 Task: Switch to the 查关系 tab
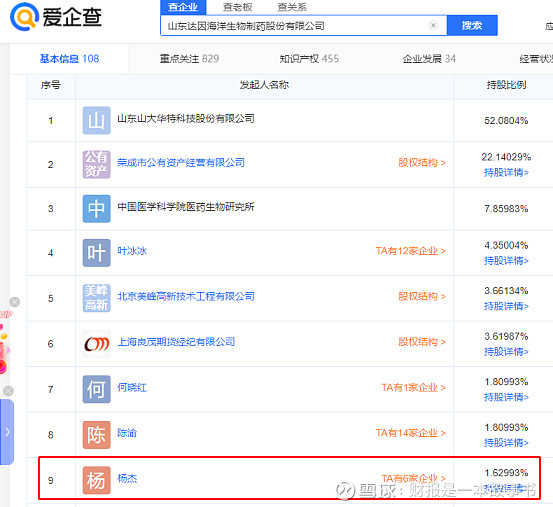tap(292, 7)
